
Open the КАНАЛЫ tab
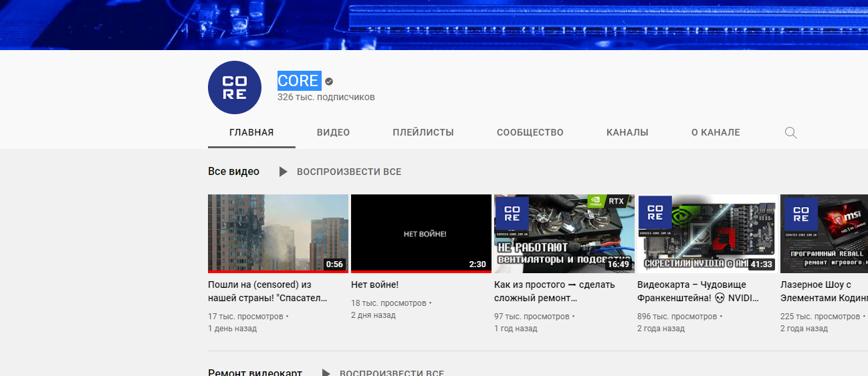tap(627, 132)
